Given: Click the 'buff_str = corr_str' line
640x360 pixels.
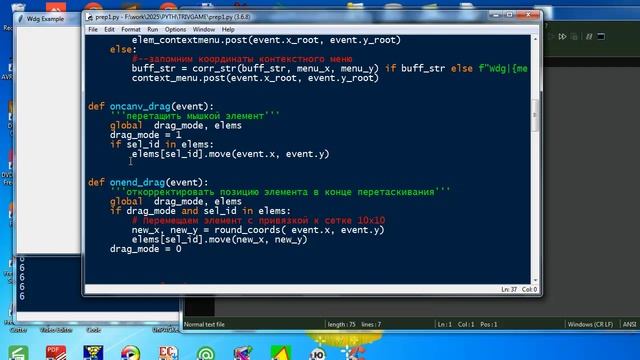Looking at the screenshot, I should (x=329, y=69).
